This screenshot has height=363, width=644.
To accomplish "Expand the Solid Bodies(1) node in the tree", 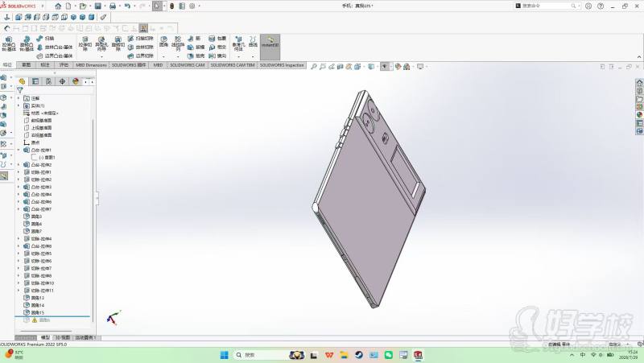I will pyautogui.click(x=19, y=105).
